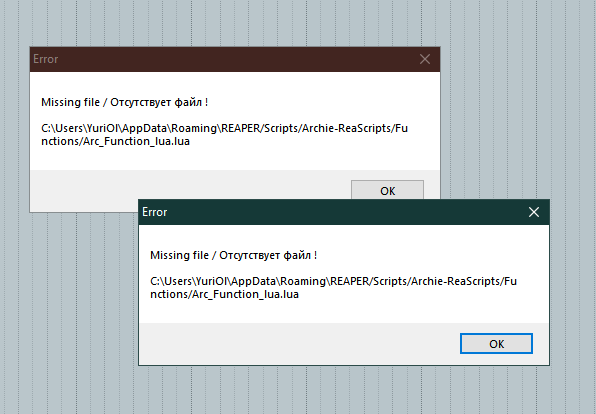This screenshot has width=596, height=414.
Task: Close the background Error dialog window
Action: (425, 59)
